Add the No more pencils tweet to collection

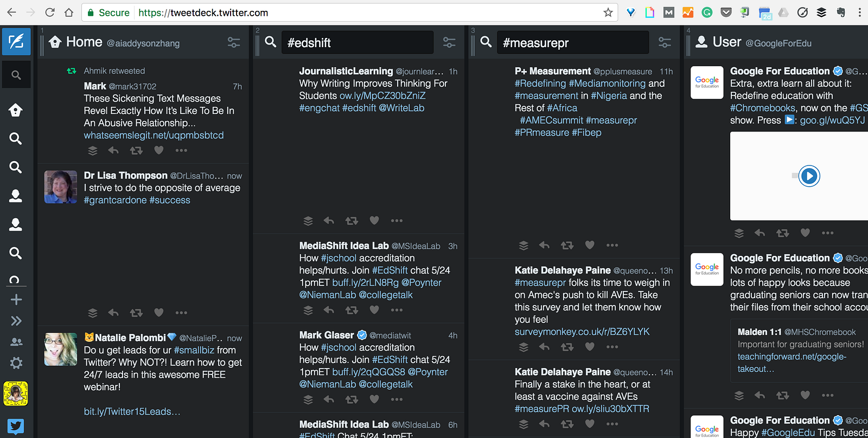(739, 395)
